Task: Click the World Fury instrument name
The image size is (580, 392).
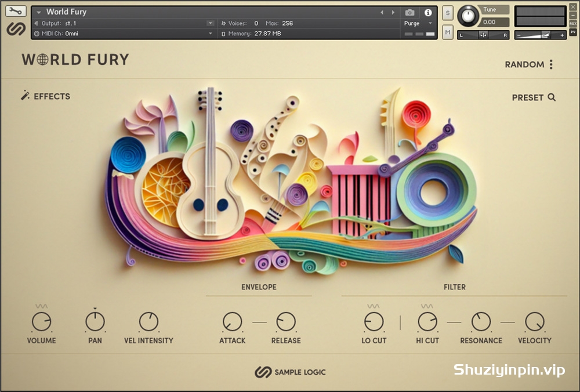Action: [67, 12]
